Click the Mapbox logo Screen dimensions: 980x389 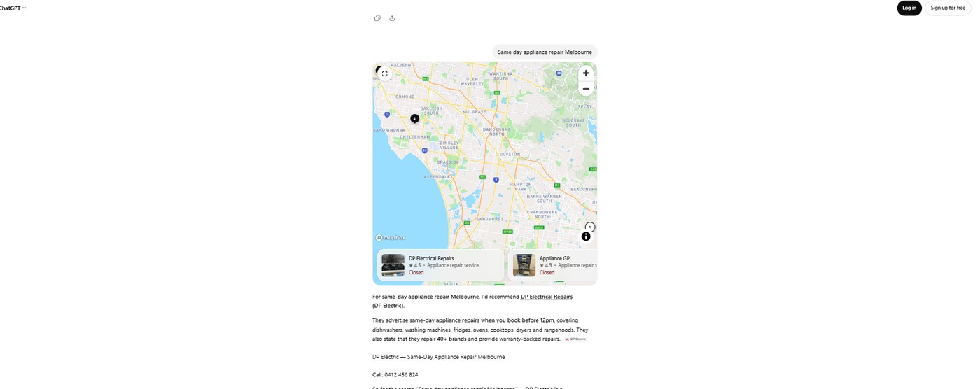(x=391, y=238)
